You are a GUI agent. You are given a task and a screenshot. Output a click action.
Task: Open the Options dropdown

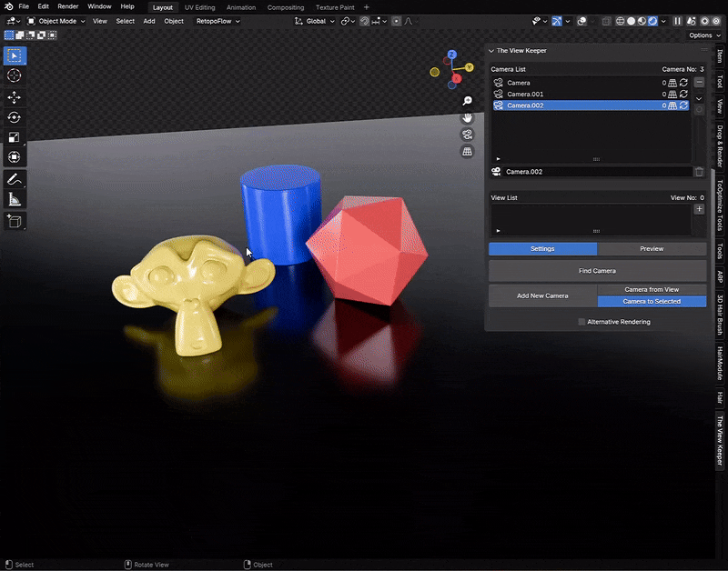704,35
